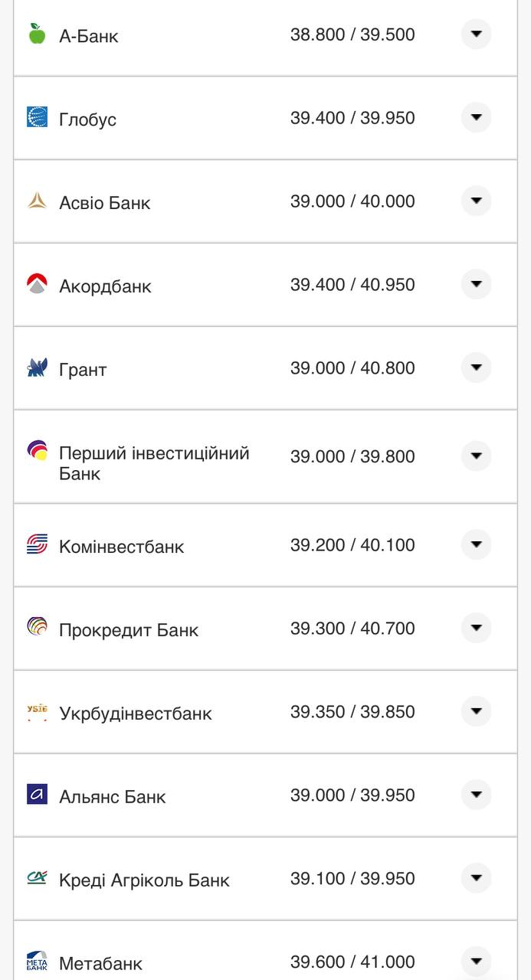Expand the Глобус row arrow
The width and height of the screenshot is (531, 980).
476,117
